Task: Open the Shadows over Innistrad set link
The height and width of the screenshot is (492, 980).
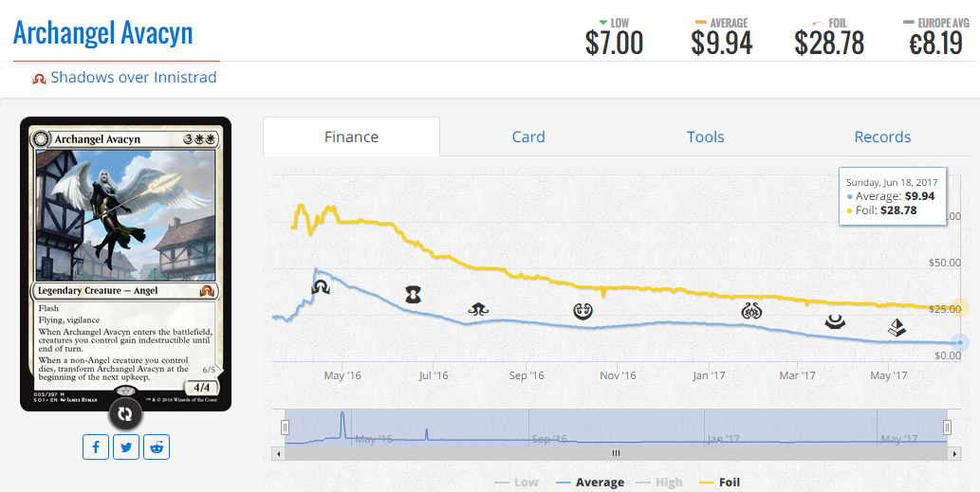Action: coord(134,78)
